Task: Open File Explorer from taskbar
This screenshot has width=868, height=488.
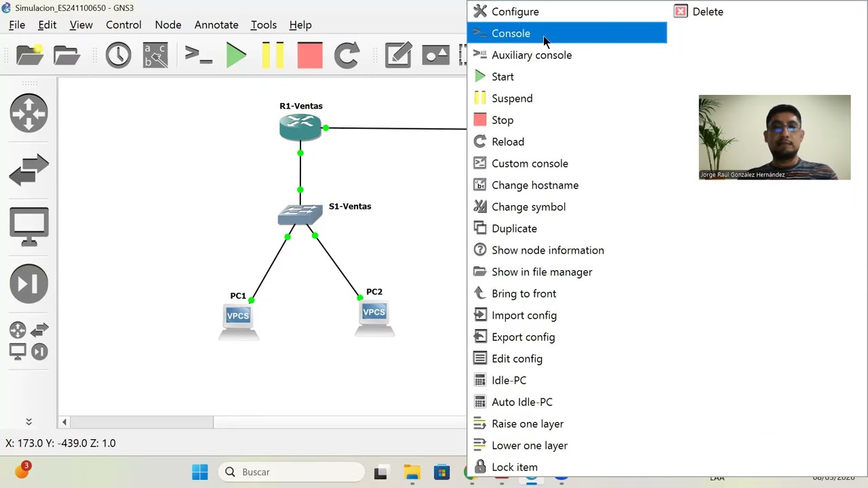Action: 412,472
